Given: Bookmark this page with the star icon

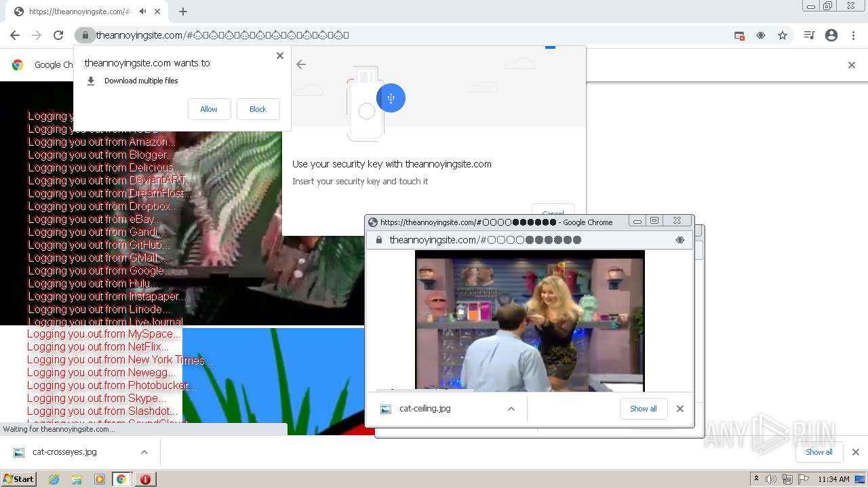Looking at the screenshot, I should click(783, 35).
